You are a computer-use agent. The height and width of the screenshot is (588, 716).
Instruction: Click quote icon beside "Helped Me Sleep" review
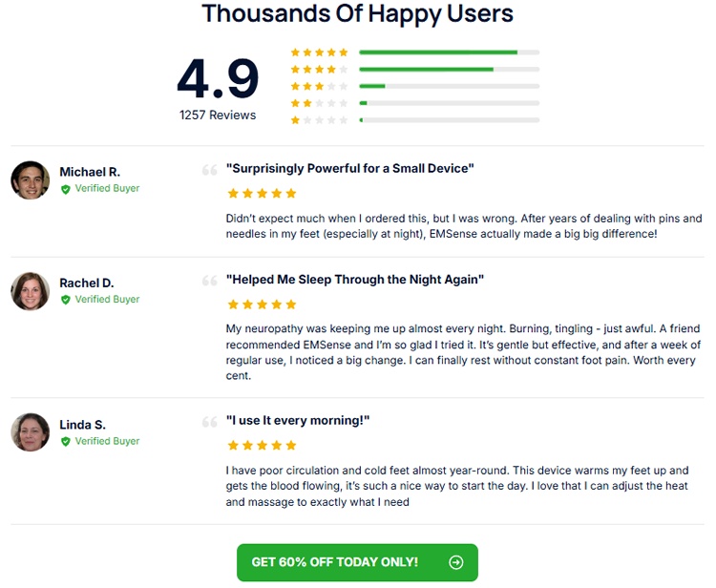click(210, 281)
